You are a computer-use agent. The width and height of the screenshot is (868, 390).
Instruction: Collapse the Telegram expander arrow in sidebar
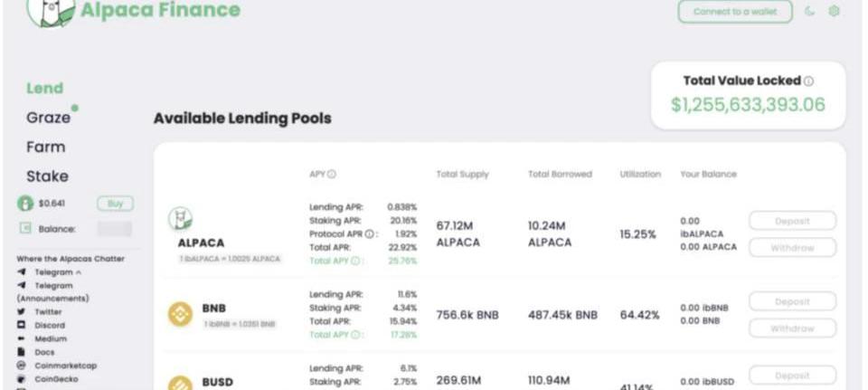(x=78, y=272)
